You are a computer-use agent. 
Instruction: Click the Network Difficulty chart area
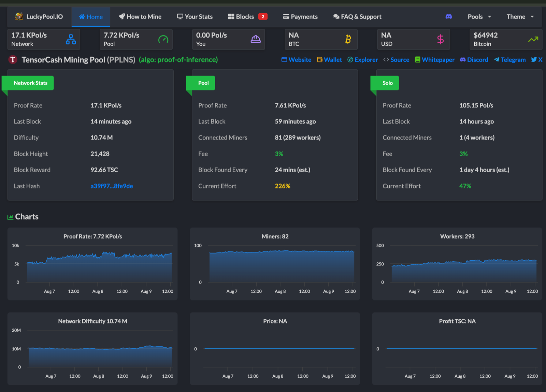tap(92, 349)
